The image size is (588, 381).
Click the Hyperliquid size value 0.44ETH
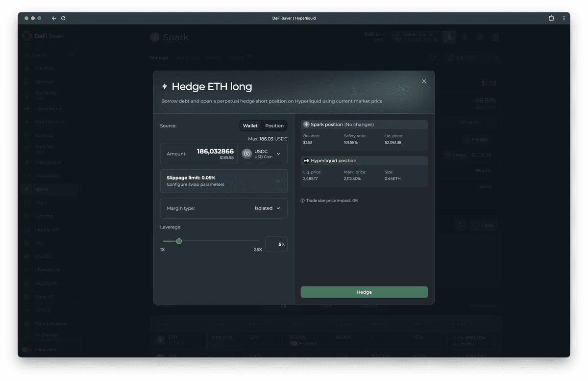tap(392, 178)
